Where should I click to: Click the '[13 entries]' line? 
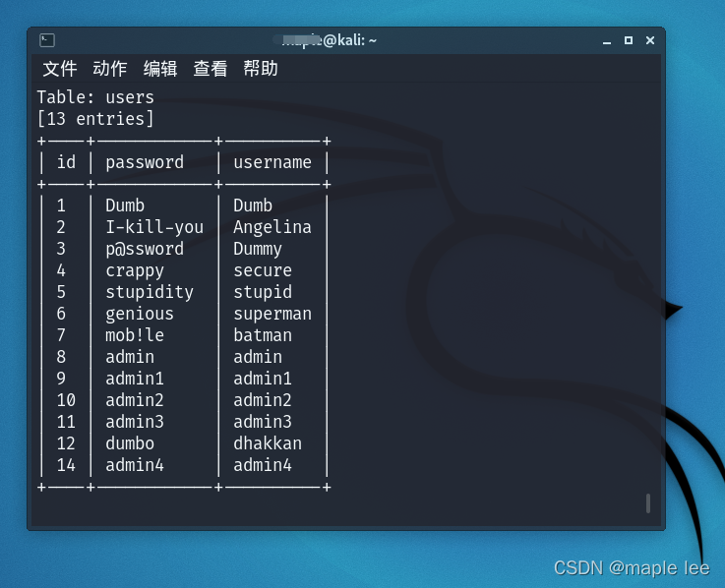95,119
